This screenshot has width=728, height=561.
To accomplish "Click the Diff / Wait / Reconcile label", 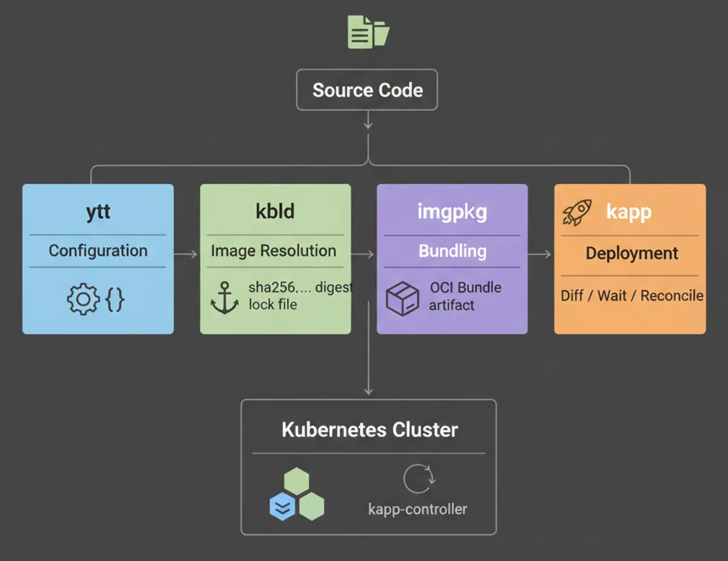I will (x=630, y=296).
